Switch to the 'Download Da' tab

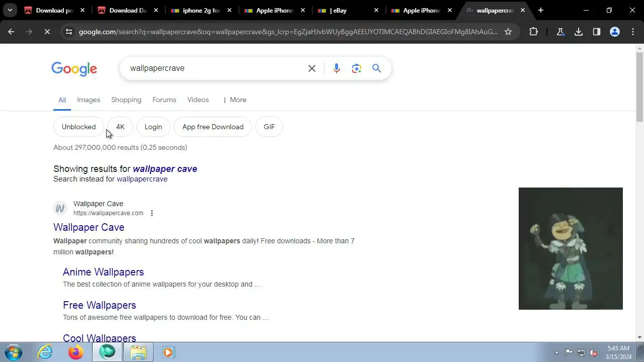(128, 10)
